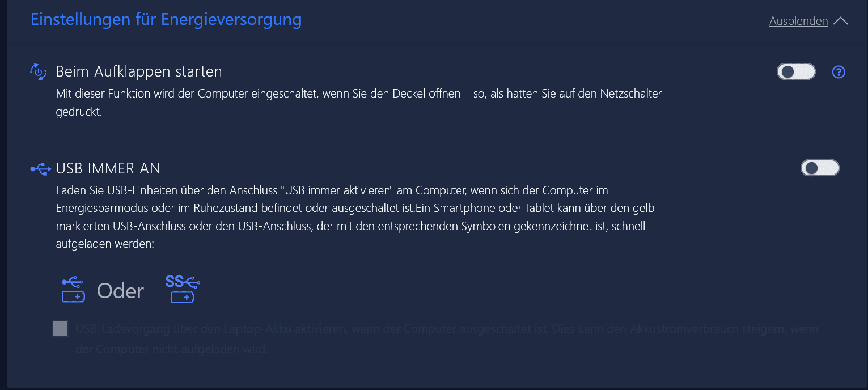
Task: Select the USB IMMER AN title
Action: pyautogui.click(x=108, y=168)
